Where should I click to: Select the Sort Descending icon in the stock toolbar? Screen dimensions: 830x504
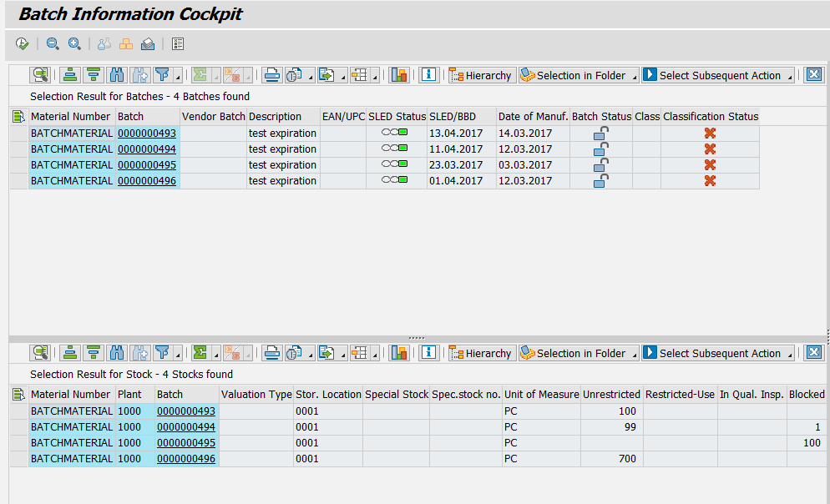click(94, 353)
